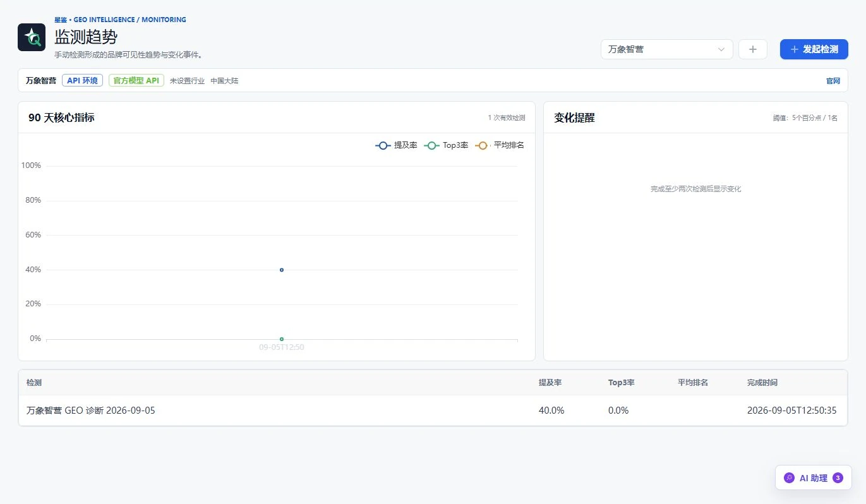Toggle the 平均排名 legend series
This screenshot has height=504, width=866.
tap(500, 145)
